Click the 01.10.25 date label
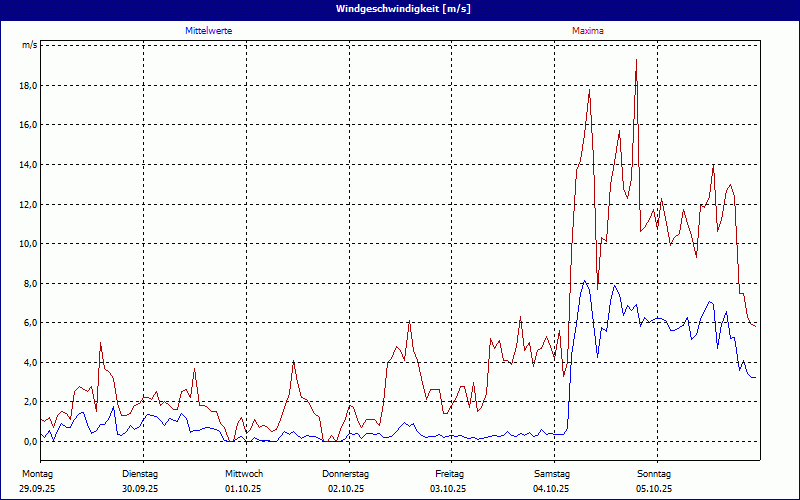 point(244,489)
